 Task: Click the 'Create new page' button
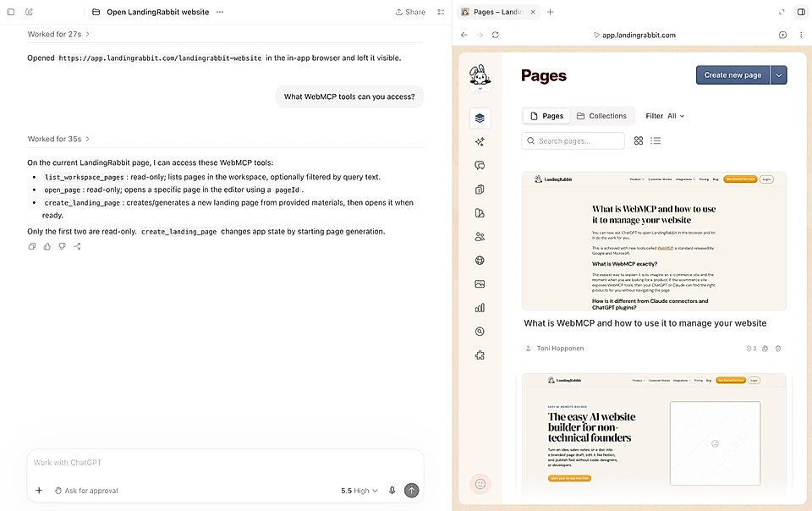coord(732,75)
